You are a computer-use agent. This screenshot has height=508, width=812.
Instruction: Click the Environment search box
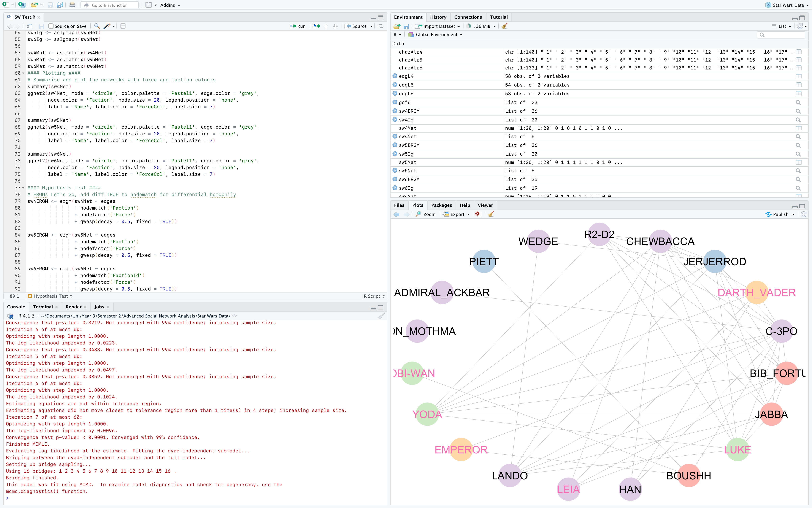pos(781,35)
